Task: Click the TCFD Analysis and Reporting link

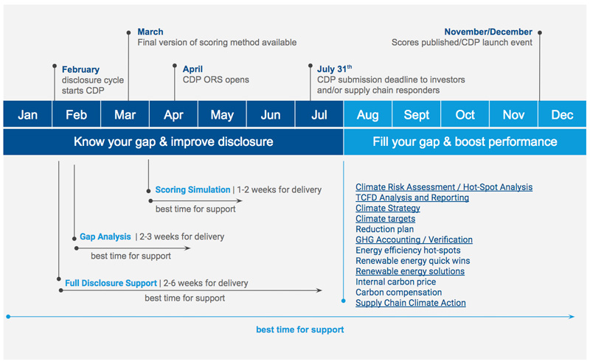Action: (412, 197)
